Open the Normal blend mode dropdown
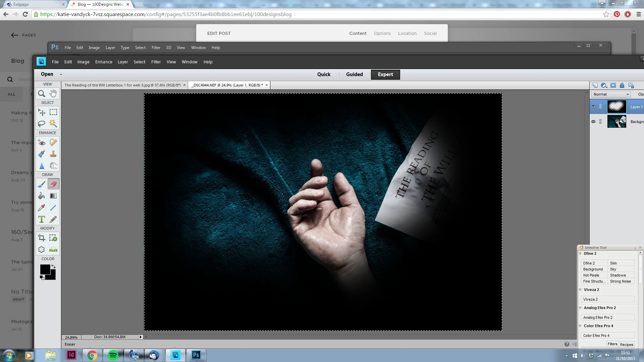644x362 pixels. pyautogui.click(x=611, y=94)
